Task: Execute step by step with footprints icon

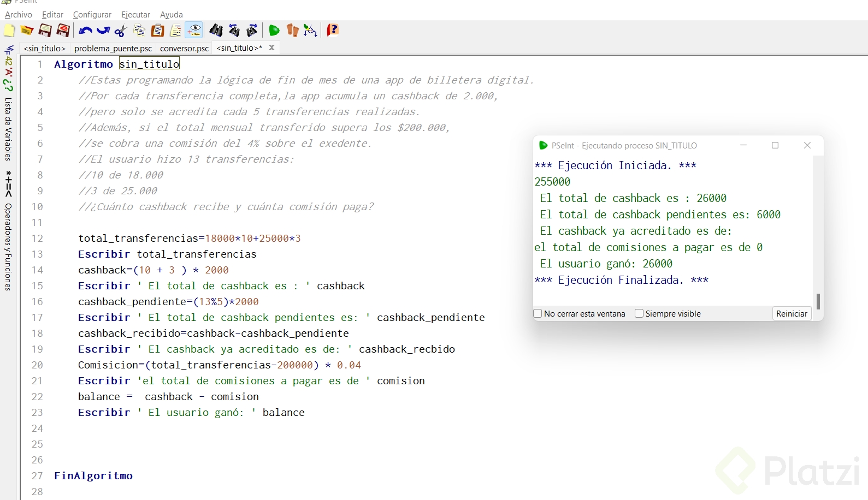Action: [x=293, y=31]
